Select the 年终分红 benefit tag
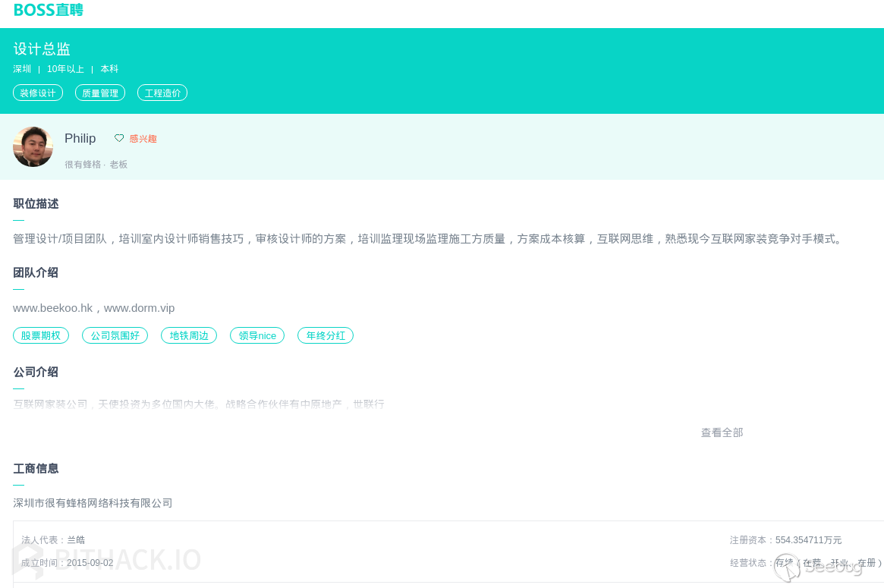The image size is (884, 588). tap(325, 335)
